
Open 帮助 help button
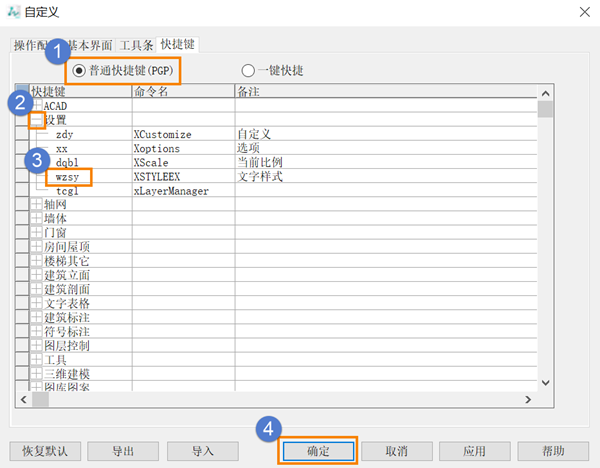pyautogui.click(x=553, y=451)
